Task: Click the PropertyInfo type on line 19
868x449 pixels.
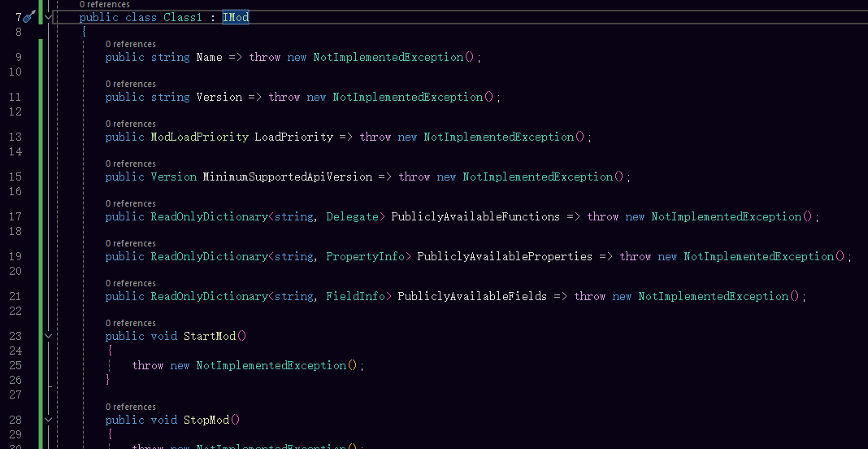Action: (x=365, y=257)
